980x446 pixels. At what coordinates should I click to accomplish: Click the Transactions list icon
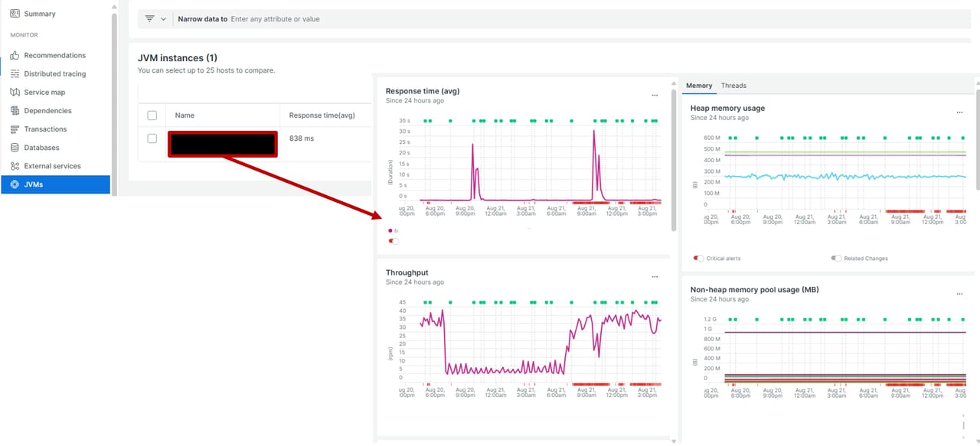pos(15,129)
